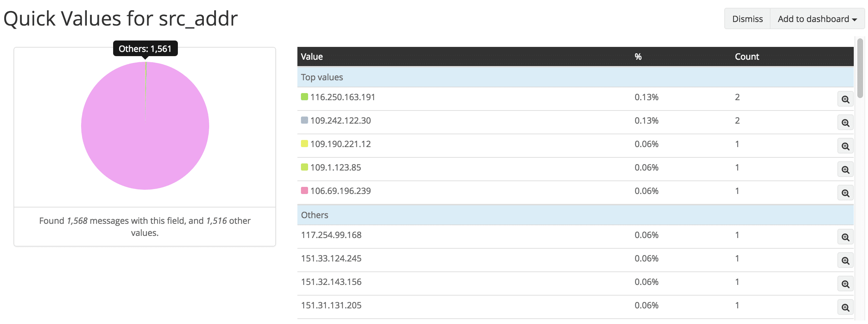Viewport: 868px width, 324px height.
Task: Click magnifier icon for 106.69.196.239
Action: [845, 193]
